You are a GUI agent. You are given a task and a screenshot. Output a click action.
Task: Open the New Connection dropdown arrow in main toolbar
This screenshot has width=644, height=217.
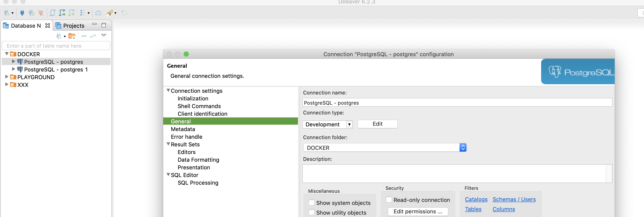12,13
